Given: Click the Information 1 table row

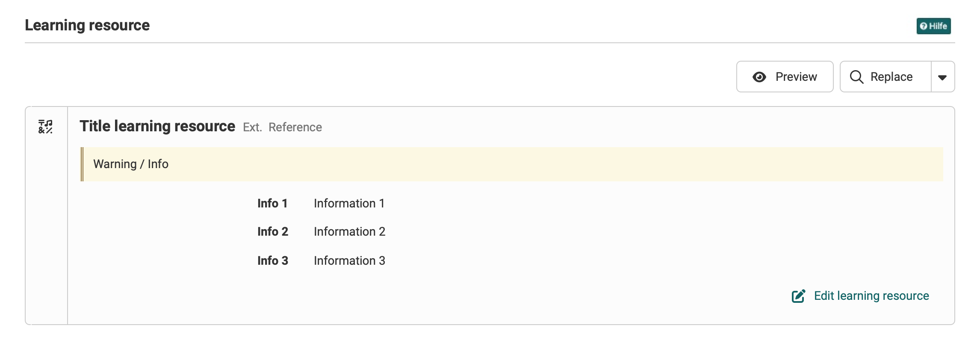Looking at the screenshot, I should (x=349, y=204).
